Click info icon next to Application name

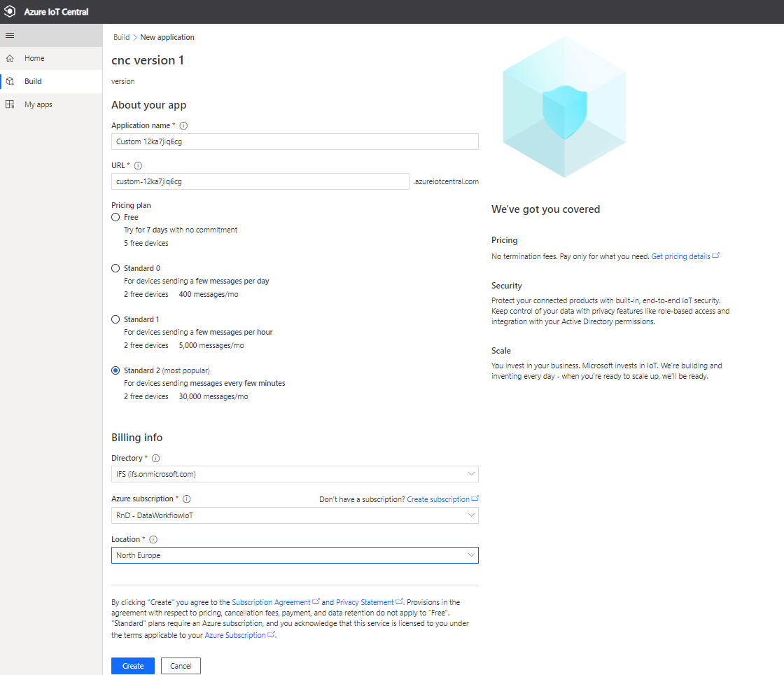click(183, 126)
